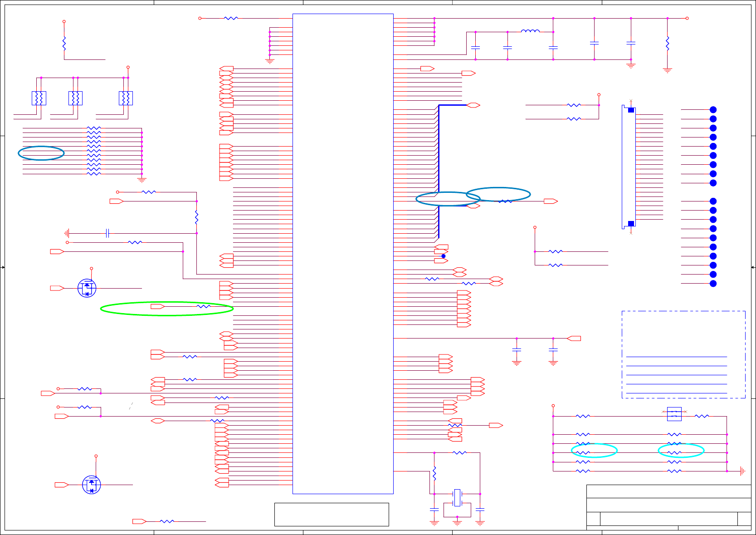Click the title block frame
The height and width of the screenshot is (535, 756).
pyautogui.click(x=668, y=507)
